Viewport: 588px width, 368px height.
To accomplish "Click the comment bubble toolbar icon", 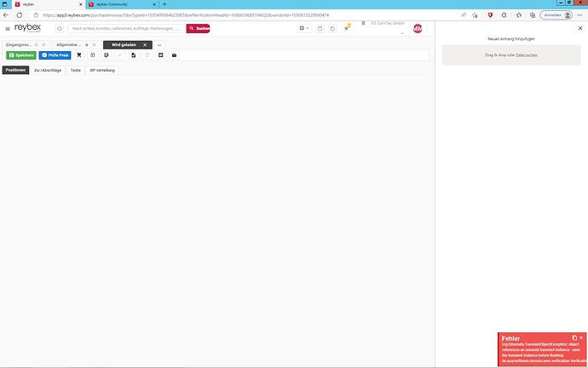I will coord(107,55).
